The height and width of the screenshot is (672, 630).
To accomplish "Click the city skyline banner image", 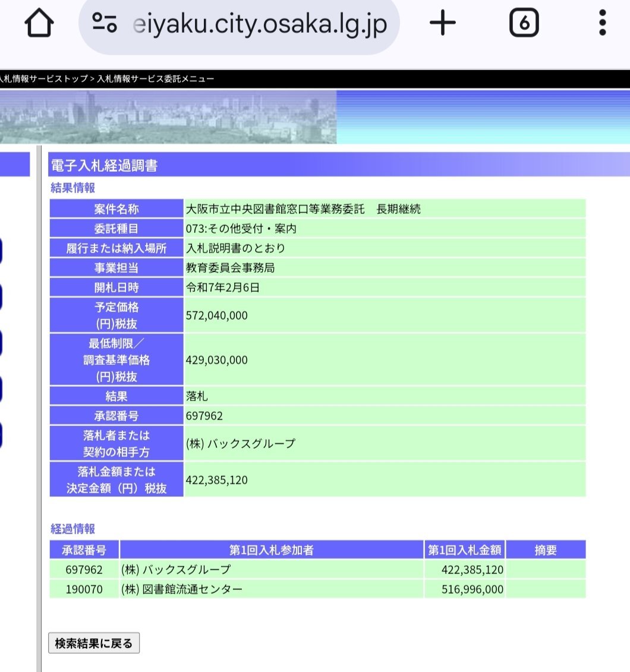I will click(168, 116).
